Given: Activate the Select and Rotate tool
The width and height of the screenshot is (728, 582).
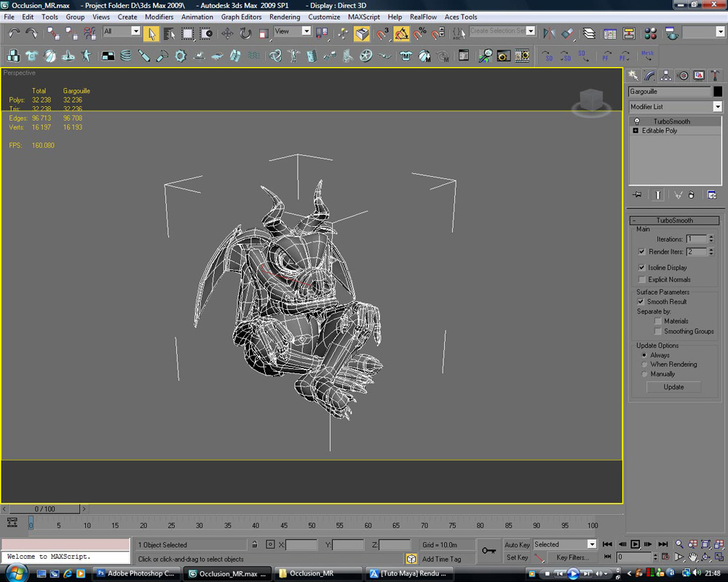Looking at the screenshot, I should point(245,33).
